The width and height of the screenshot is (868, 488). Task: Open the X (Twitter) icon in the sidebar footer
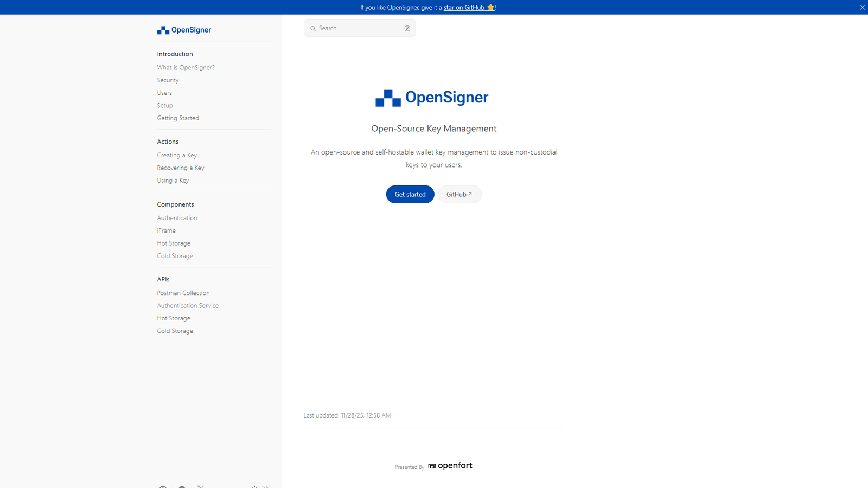(x=201, y=486)
